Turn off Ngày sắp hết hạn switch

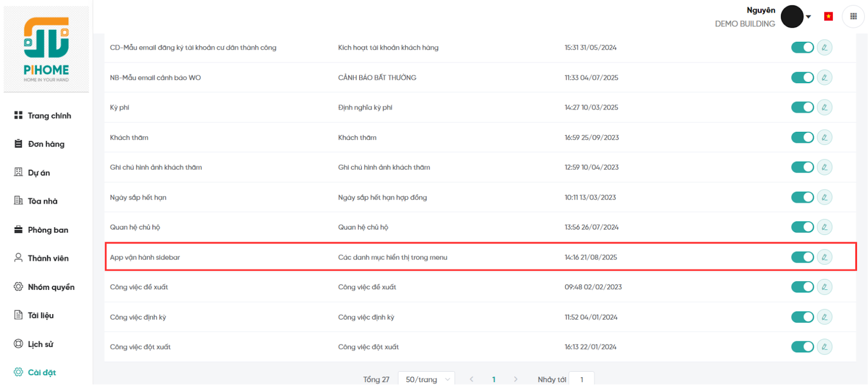(802, 198)
